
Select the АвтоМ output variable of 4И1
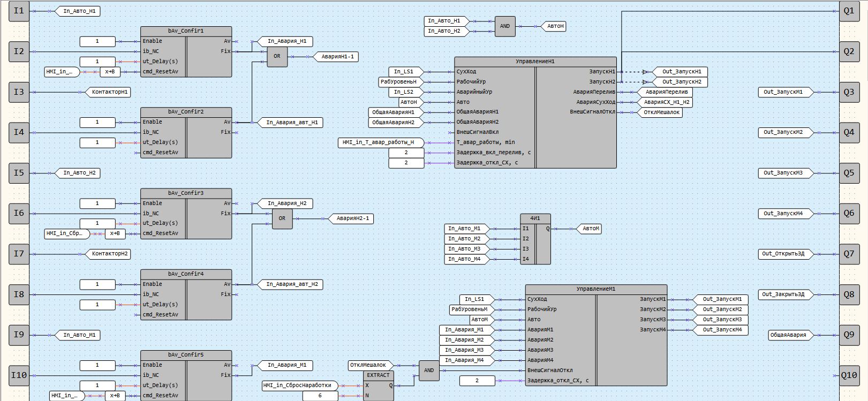(x=590, y=229)
